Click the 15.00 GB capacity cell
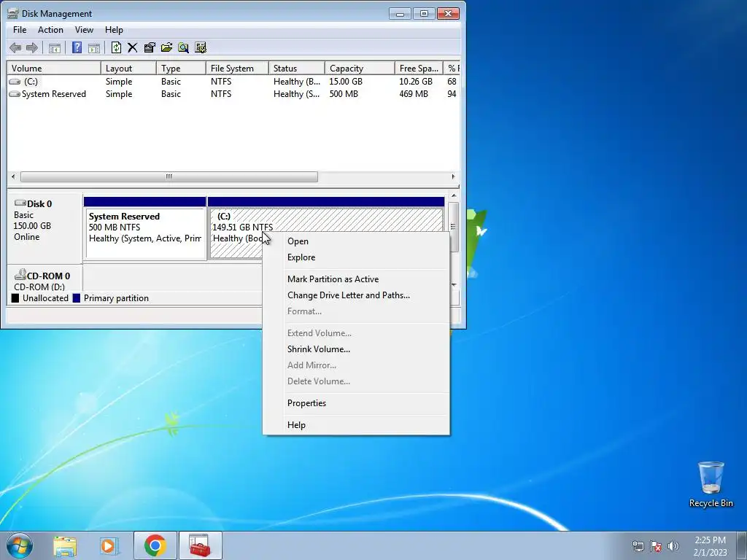The image size is (747, 560). click(x=346, y=82)
